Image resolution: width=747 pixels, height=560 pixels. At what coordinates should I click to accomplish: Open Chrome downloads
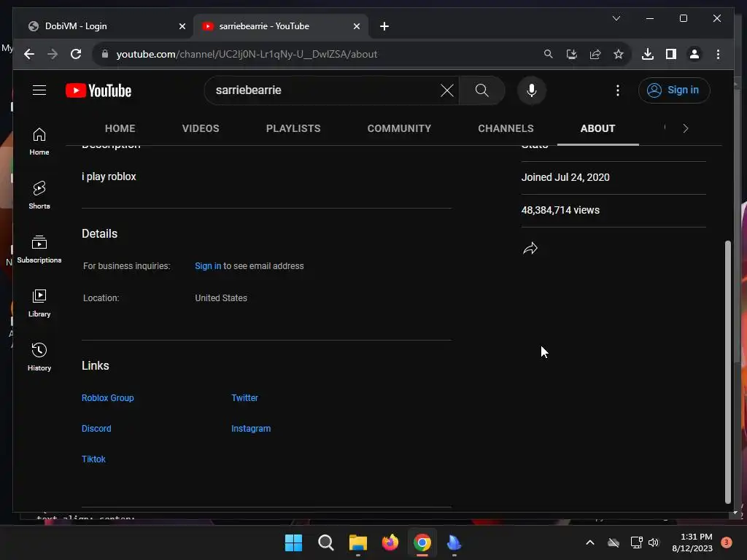click(648, 54)
